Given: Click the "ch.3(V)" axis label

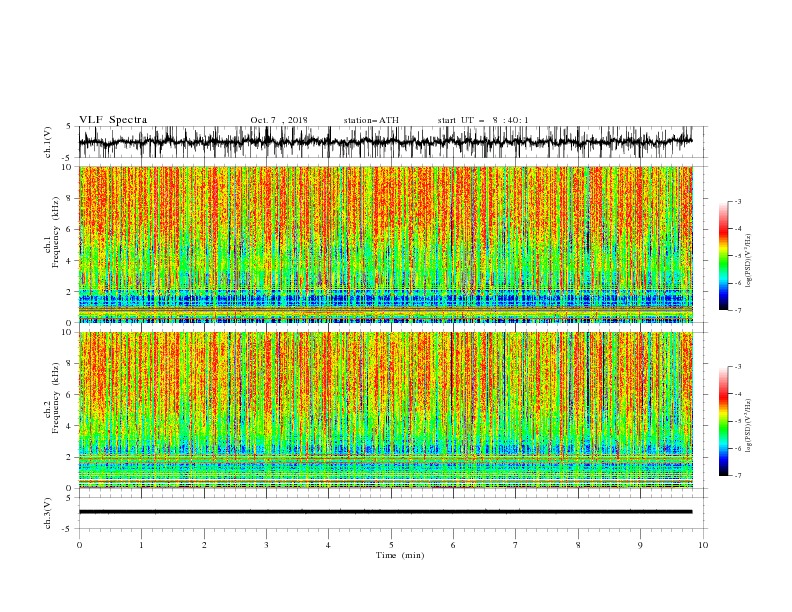Looking at the screenshot, I should [48, 513].
